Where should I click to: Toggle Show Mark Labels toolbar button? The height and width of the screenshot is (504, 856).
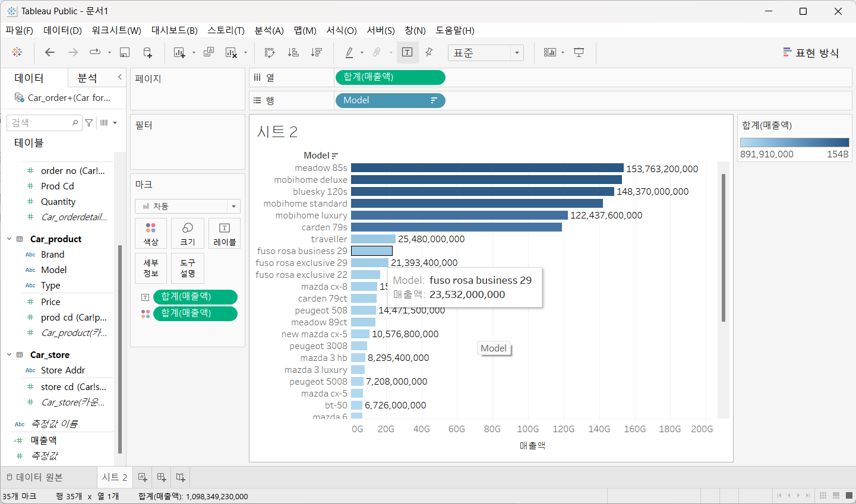point(408,52)
